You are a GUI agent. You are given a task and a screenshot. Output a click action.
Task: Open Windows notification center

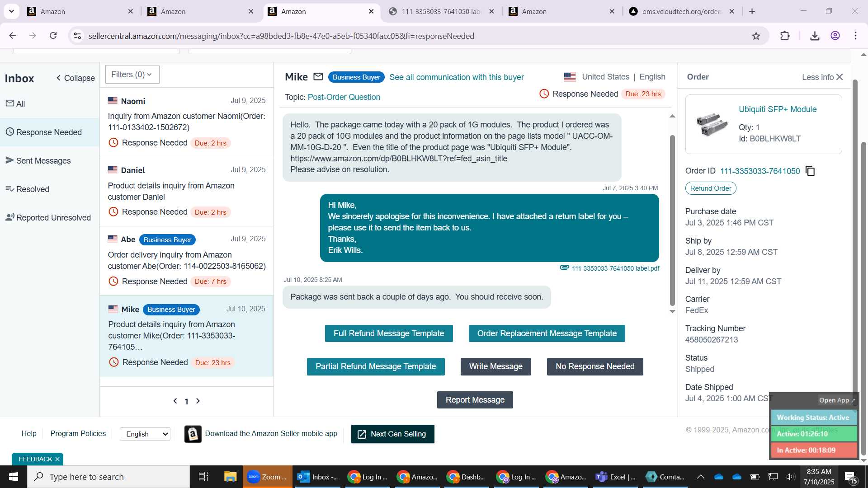[x=850, y=477]
